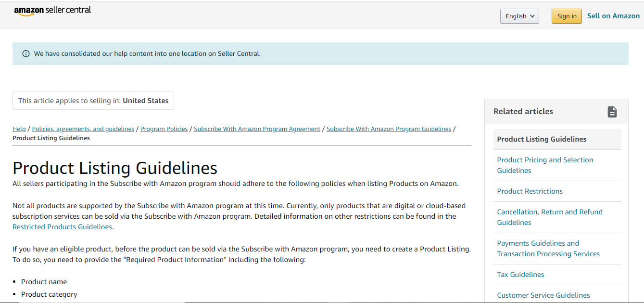
Task: Open the Policies, agreements, and guidelines breadcrumb
Action: 83,129
